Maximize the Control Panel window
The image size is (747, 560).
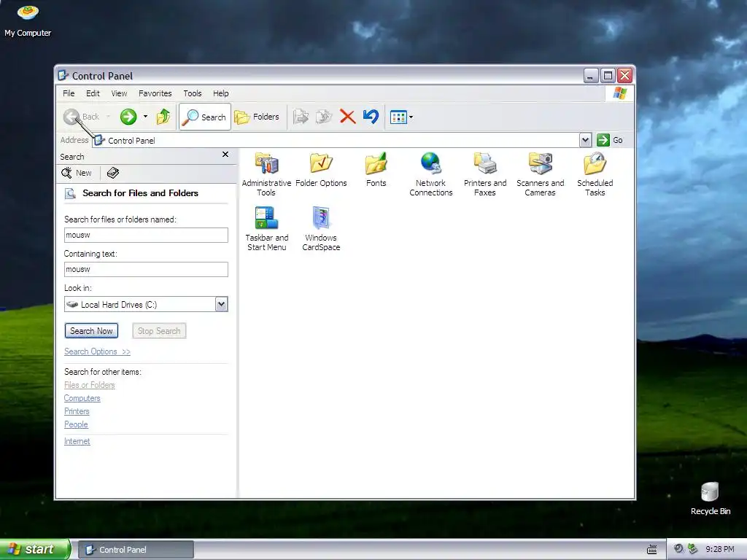tap(608, 76)
